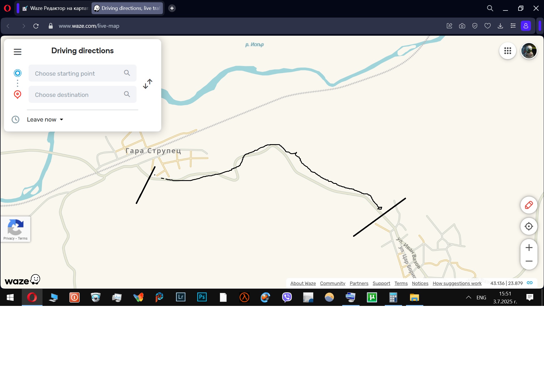Open the Waze hamburger menu
This screenshot has width=544, height=392.
point(18,52)
